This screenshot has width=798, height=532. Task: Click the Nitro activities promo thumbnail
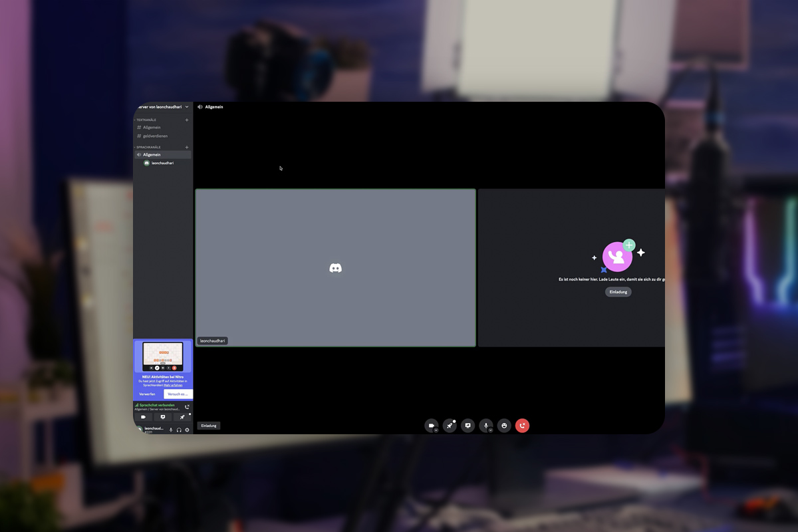coord(163,356)
